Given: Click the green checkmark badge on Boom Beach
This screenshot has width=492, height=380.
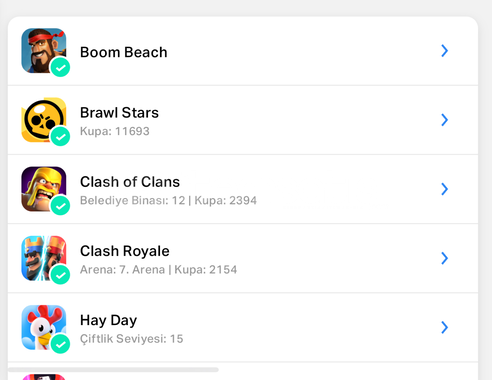Looking at the screenshot, I should [60, 67].
